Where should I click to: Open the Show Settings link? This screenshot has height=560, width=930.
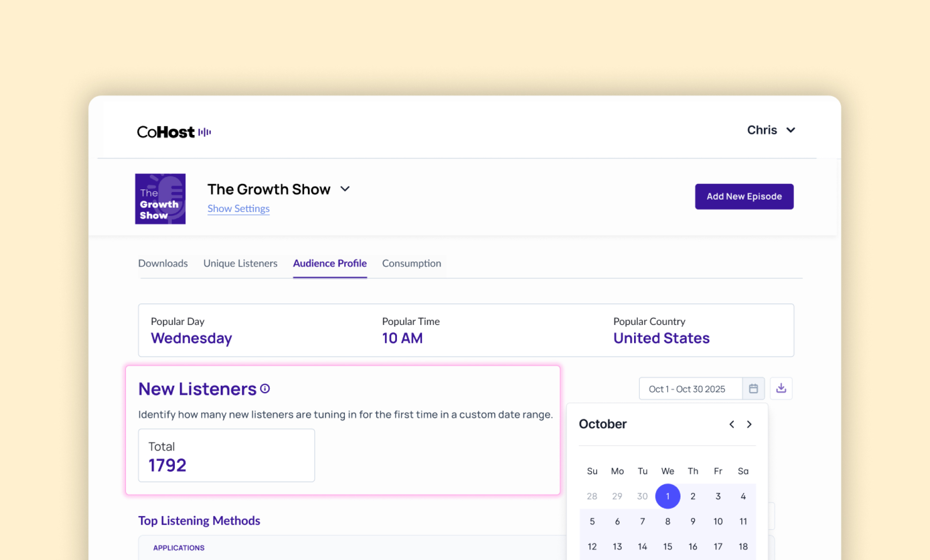(x=238, y=209)
